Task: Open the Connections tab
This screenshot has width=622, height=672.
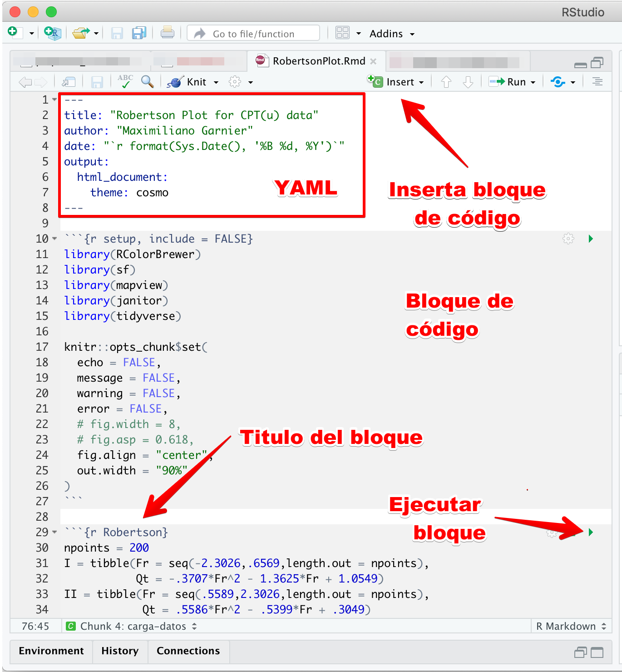Action: pyautogui.click(x=188, y=651)
